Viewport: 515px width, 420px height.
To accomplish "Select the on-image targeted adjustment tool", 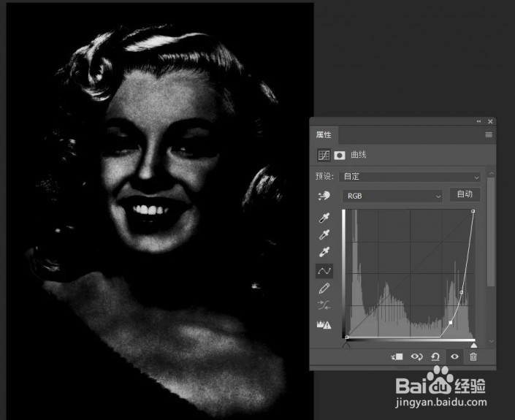I will click(324, 196).
